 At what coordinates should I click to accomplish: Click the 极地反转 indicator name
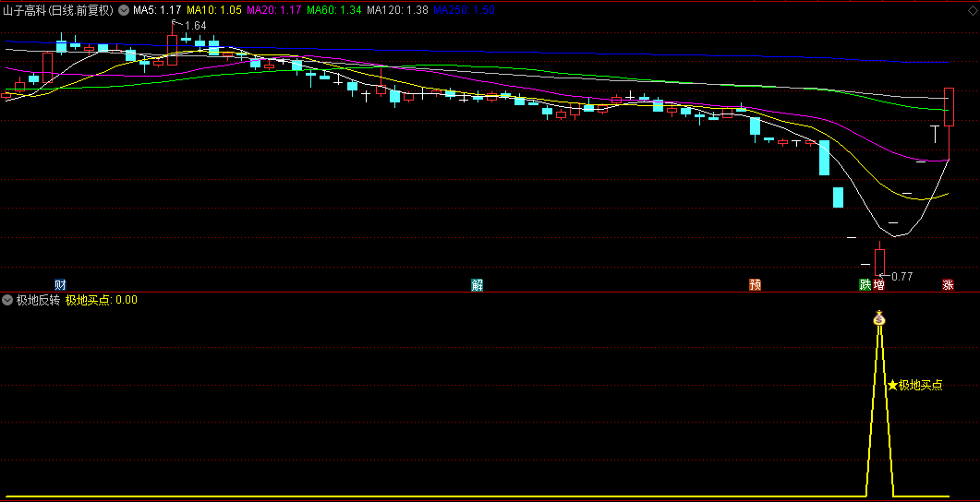tap(38, 300)
